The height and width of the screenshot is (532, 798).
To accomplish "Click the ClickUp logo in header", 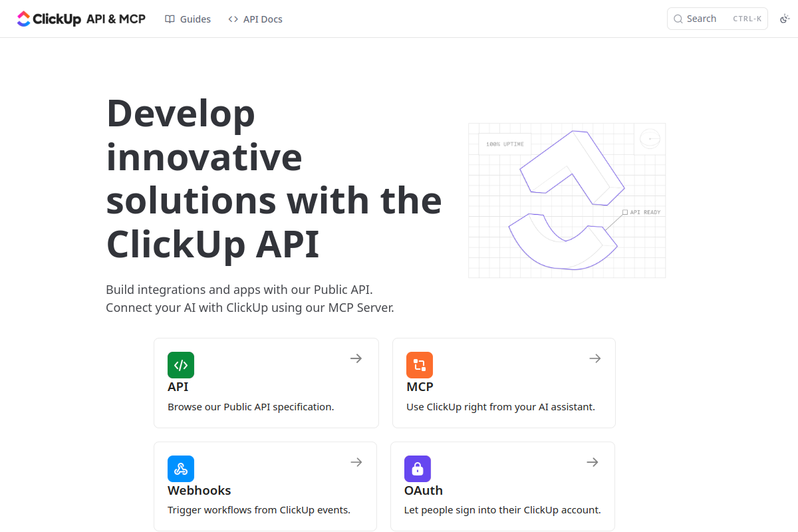I will pyautogui.click(x=49, y=19).
